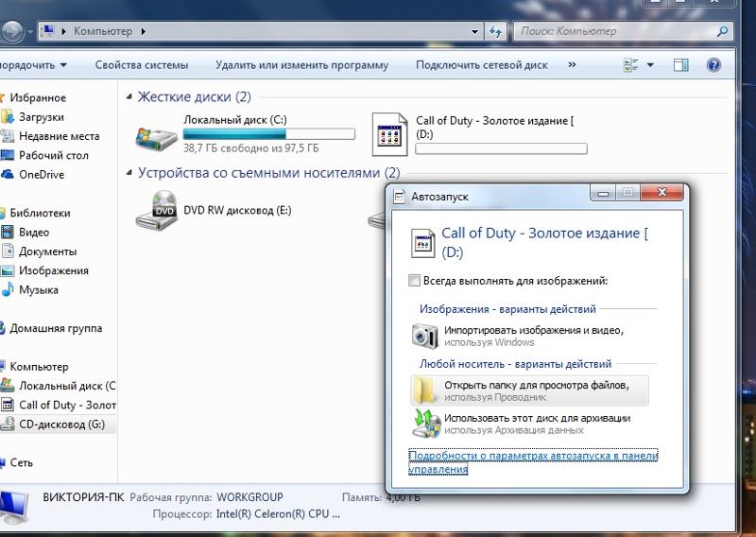Open the Изображения library icon

coord(8,270)
